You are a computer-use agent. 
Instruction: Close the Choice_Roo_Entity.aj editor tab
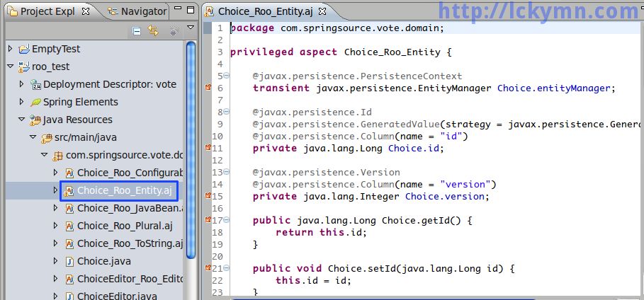pos(323,11)
